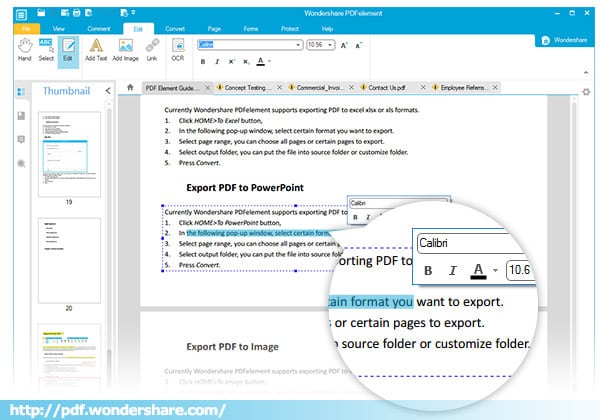Switch to the Comment ribbon tab
This screenshot has height=420, width=600.
(99, 29)
